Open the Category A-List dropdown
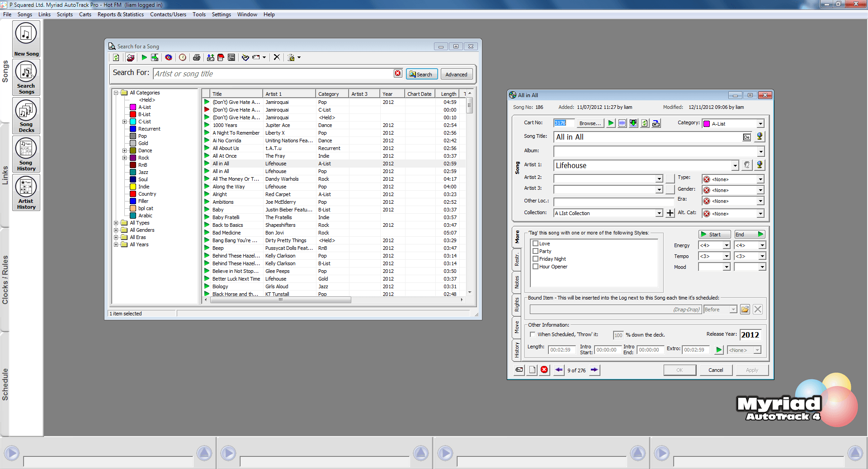The image size is (868, 469). tap(760, 123)
